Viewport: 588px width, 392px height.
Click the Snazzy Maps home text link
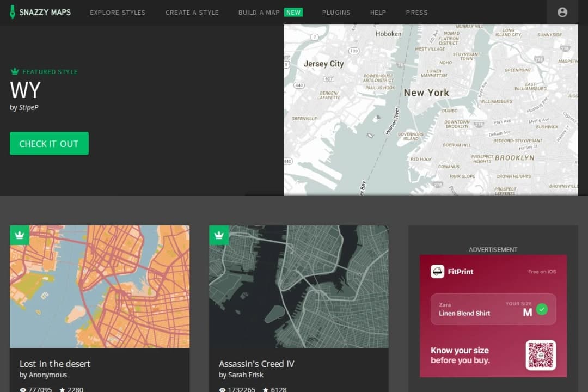(45, 13)
